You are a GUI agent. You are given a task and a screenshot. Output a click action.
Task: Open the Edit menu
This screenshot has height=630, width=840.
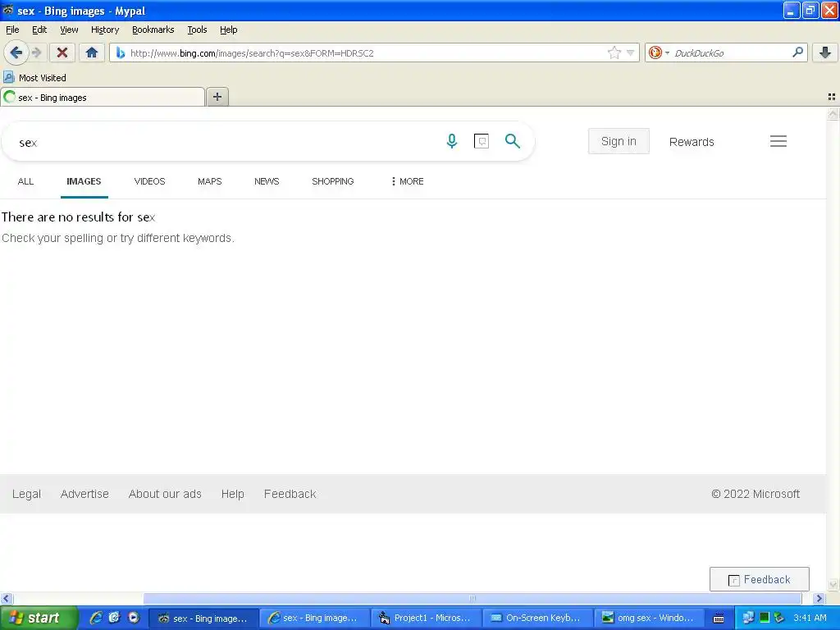pos(39,30)
